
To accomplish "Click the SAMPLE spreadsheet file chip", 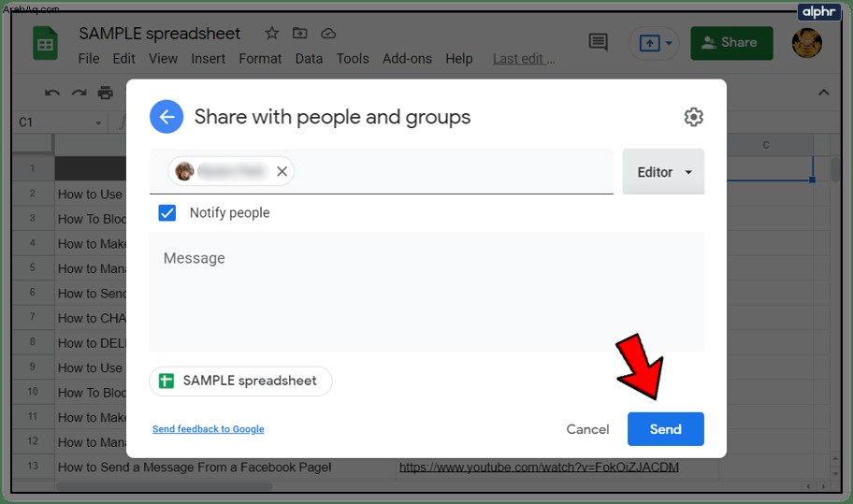I will tap(240, 381).
